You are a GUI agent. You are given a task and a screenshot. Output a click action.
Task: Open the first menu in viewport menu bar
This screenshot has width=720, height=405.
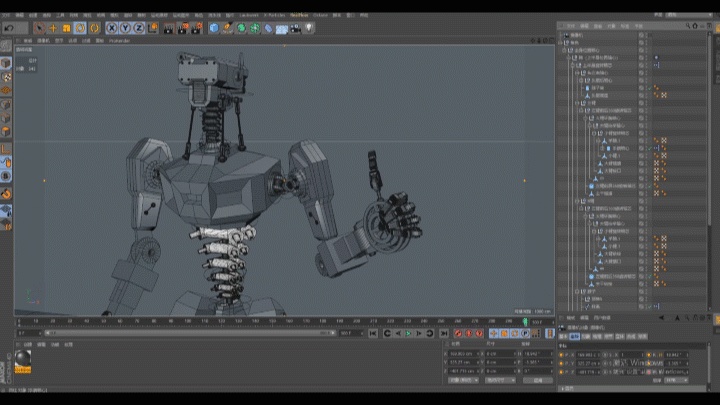29,41
